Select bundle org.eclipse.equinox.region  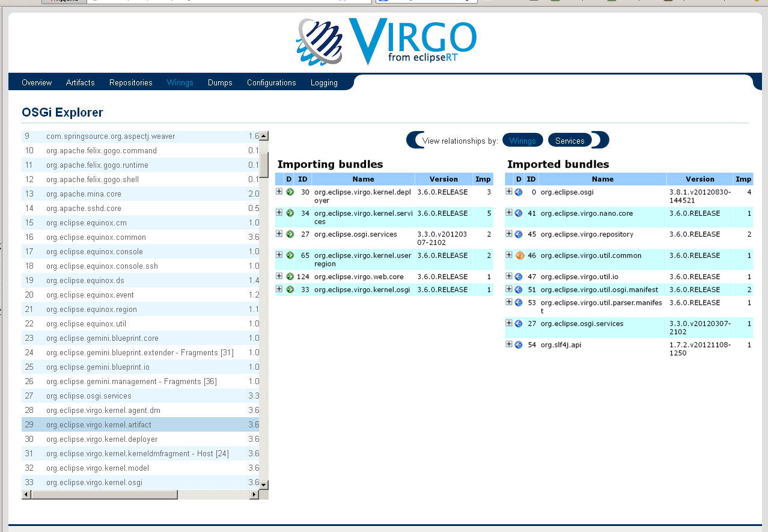[x=140, y=309]
